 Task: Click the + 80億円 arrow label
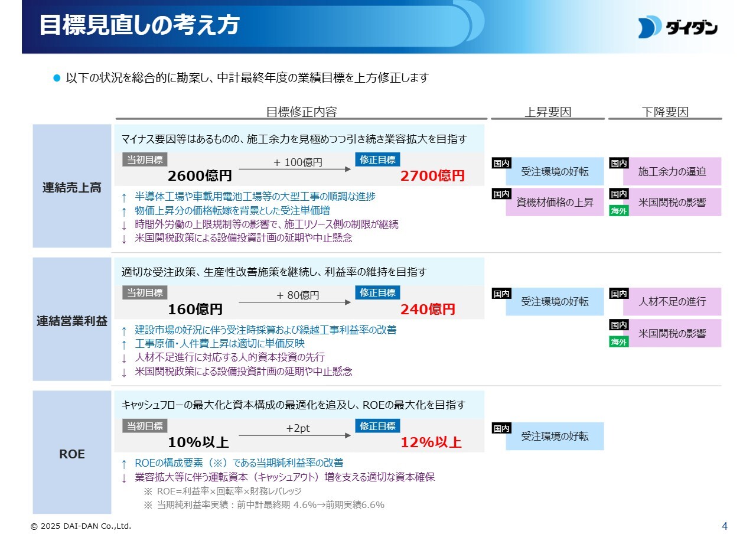coord(298,295)
